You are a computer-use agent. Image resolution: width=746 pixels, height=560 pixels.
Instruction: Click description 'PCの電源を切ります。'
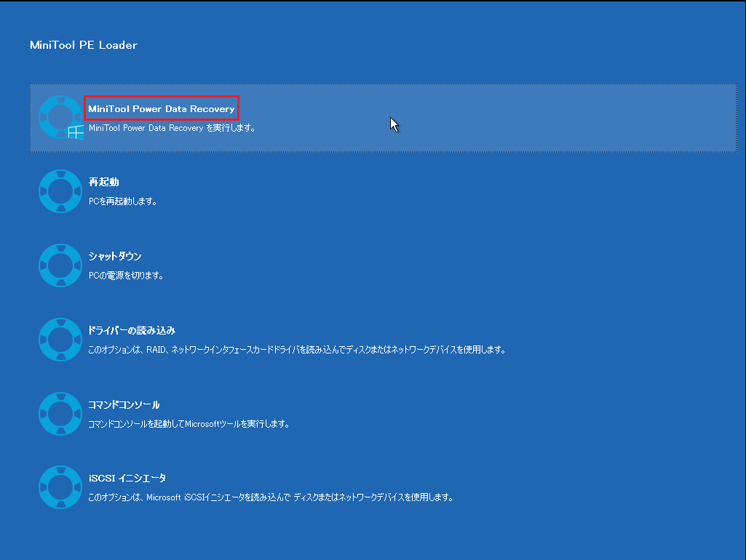click(126, 276)
